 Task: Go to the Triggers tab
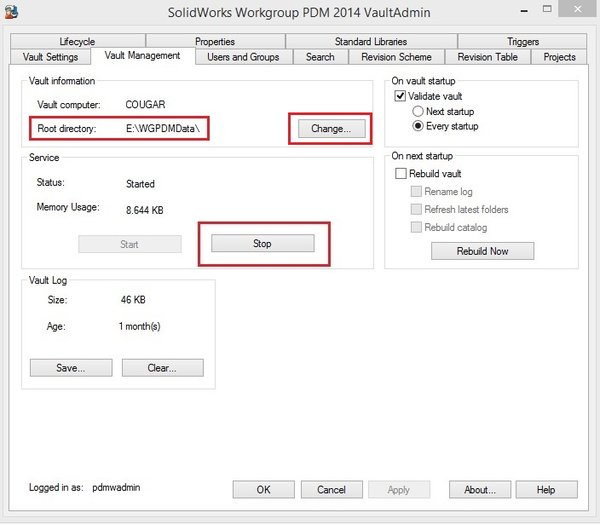click(x=522, y=41)
